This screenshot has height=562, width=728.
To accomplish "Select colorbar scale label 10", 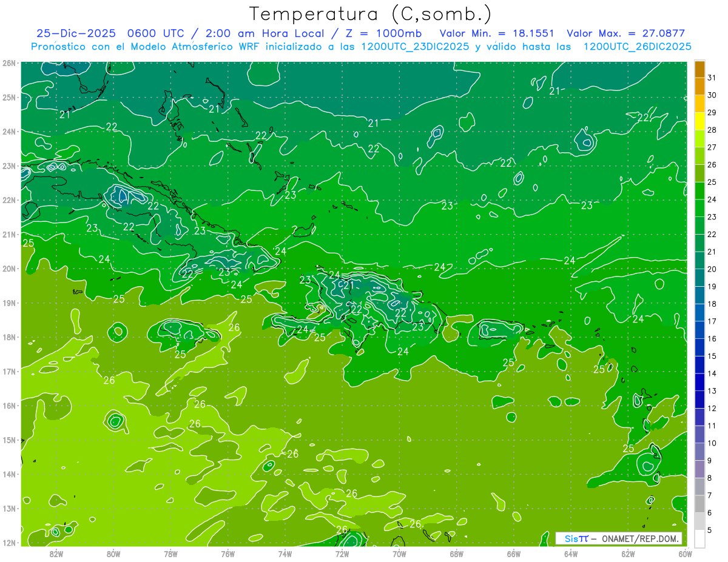I will coord(712,443).
